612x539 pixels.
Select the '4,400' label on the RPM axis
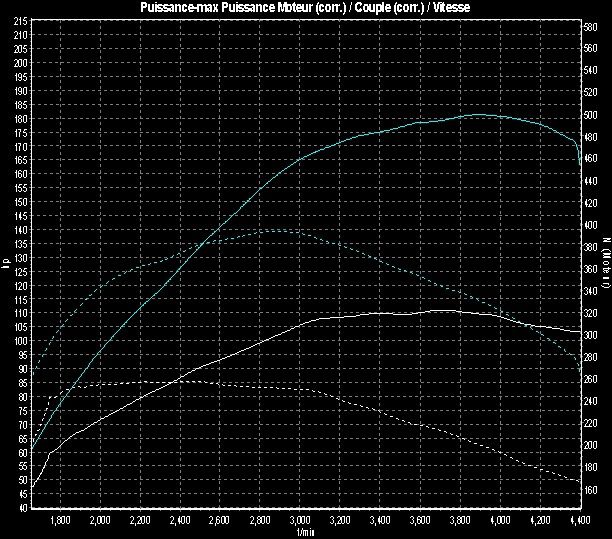point(579,520)
